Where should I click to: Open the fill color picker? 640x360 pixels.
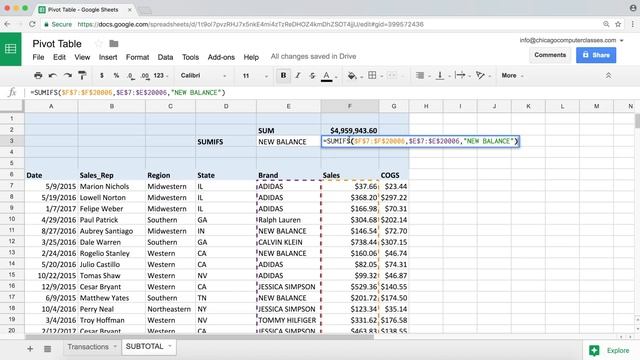[x=351, y=76]
